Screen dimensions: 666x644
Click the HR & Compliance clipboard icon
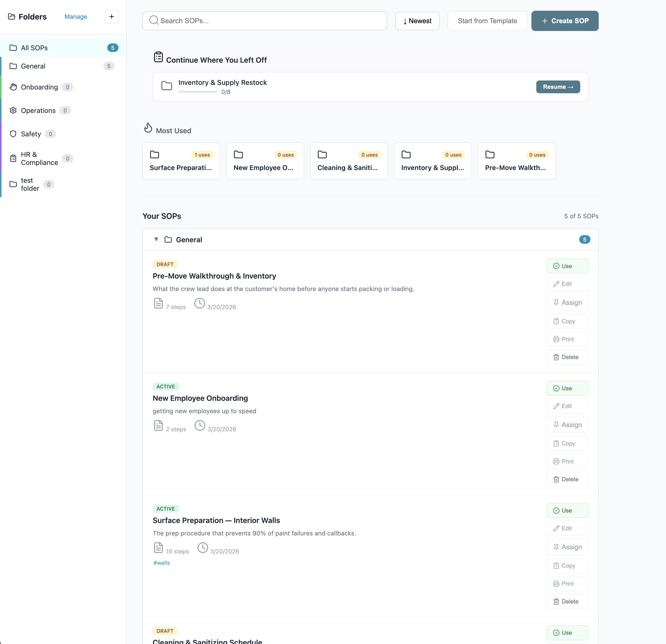tap(13, 159)
